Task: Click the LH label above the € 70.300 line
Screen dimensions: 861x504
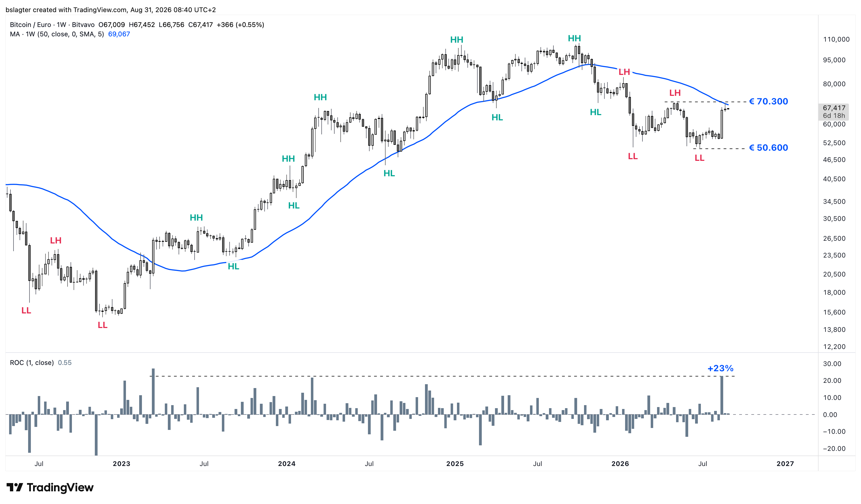Action: 675,93
